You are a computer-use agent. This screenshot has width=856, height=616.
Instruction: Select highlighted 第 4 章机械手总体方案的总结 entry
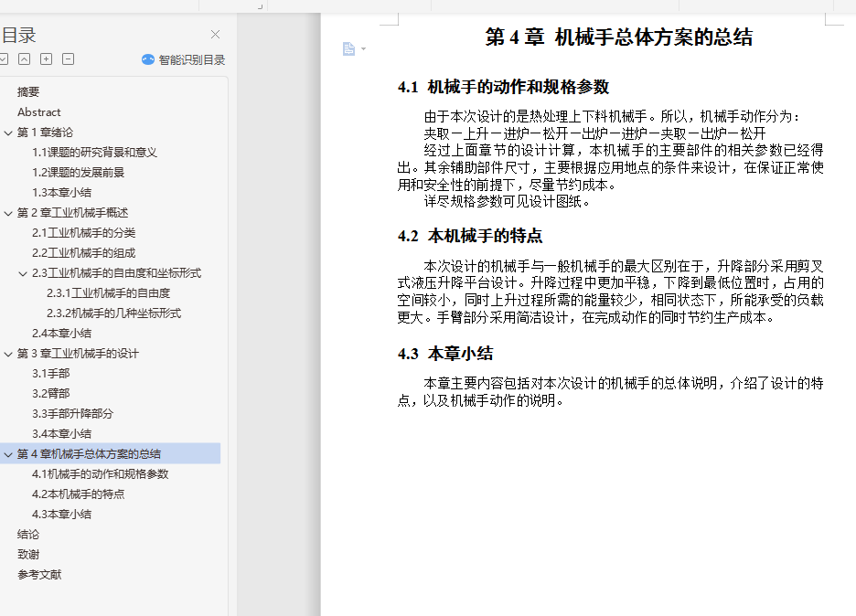89,454
